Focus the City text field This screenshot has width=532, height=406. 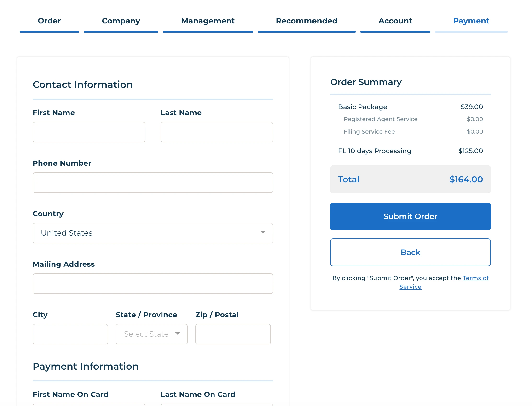click(70, 334)
